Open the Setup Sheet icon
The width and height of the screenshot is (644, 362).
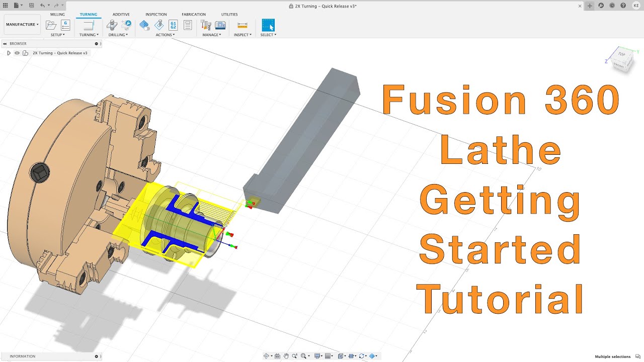point(188,25)
